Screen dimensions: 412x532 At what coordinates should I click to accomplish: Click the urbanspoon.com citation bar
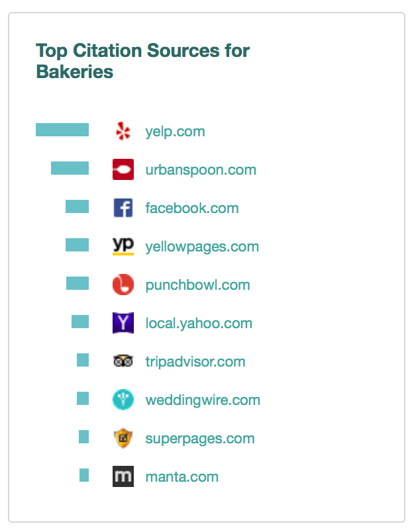[x=70, y=168]
